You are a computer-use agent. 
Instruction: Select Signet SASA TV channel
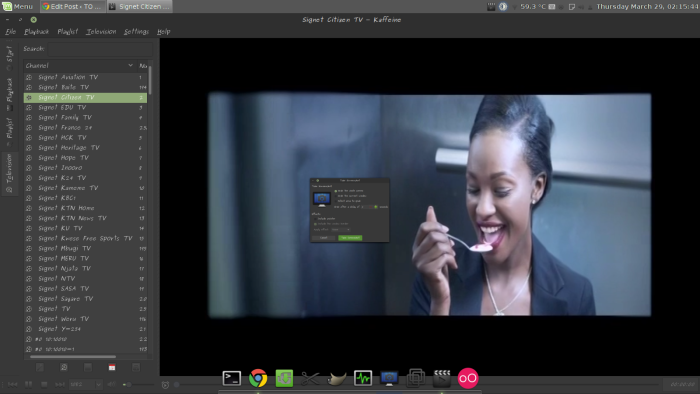click(85, 289)
